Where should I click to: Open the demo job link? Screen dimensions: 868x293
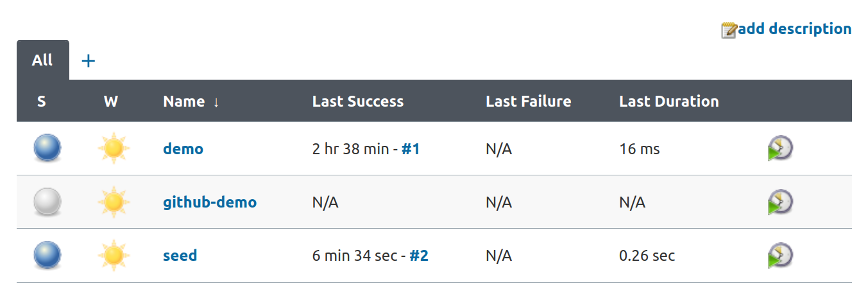pyautogui.click(x=183, y=149)
